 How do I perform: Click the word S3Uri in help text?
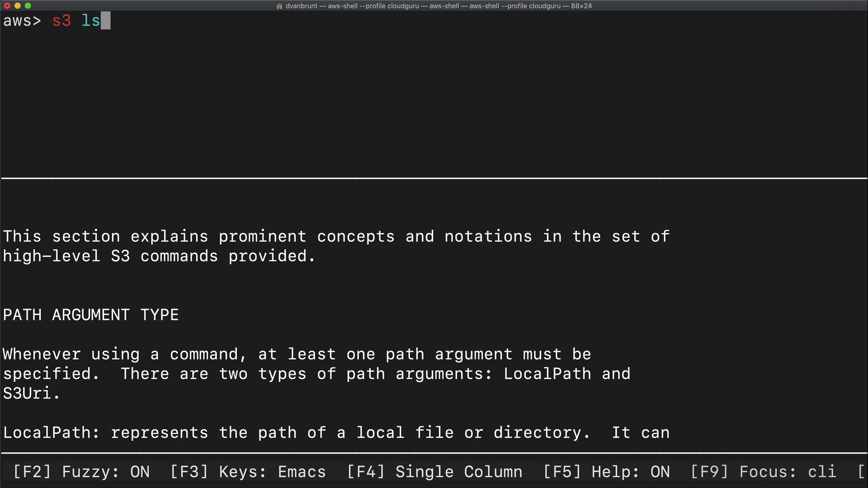[27, 394]
